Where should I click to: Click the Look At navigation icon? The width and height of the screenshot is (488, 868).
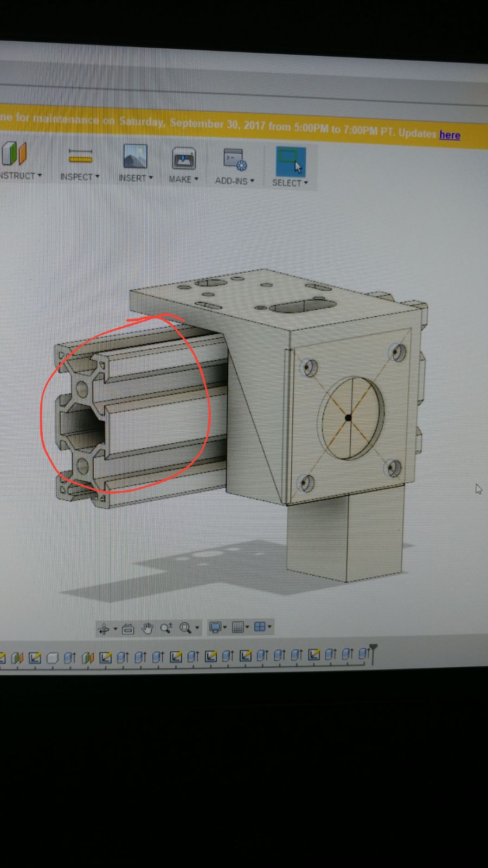pos(128,629)
